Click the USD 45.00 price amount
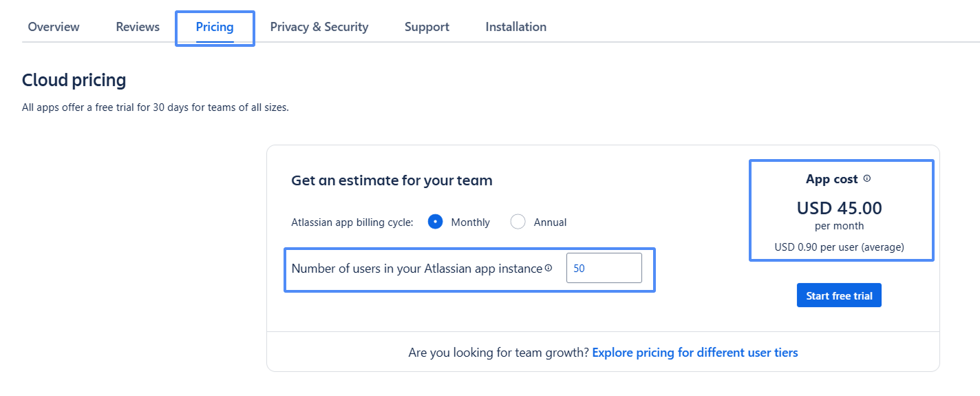 pos(839,208)
